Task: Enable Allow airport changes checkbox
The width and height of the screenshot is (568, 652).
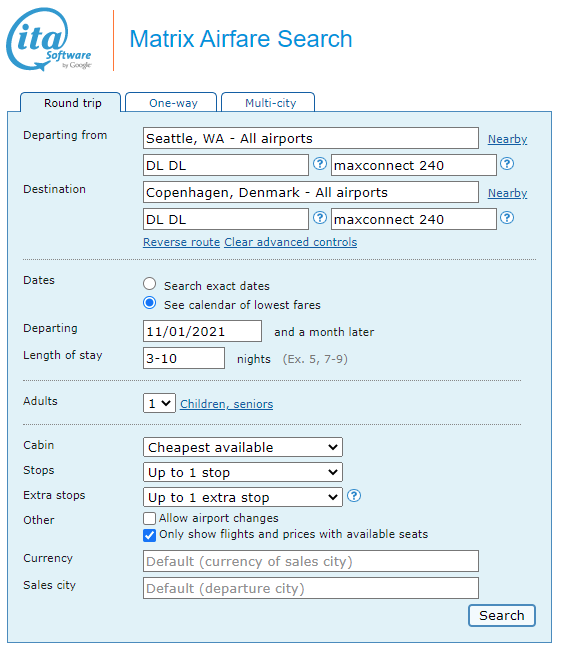Action: 149,519
